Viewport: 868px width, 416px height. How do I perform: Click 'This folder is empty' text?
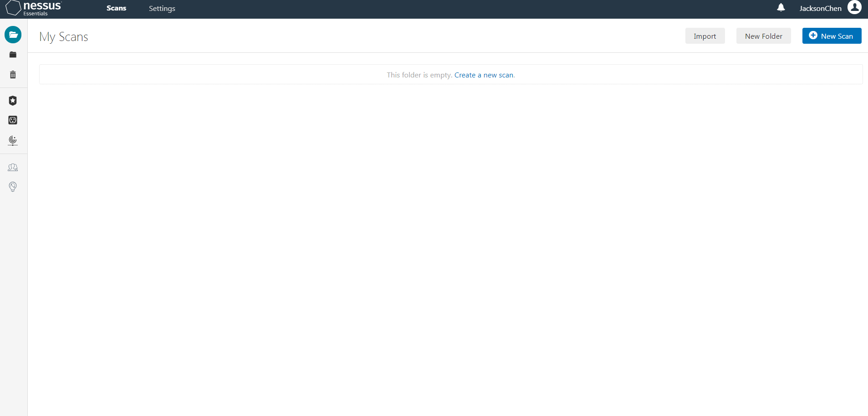[x=419, y=75]
